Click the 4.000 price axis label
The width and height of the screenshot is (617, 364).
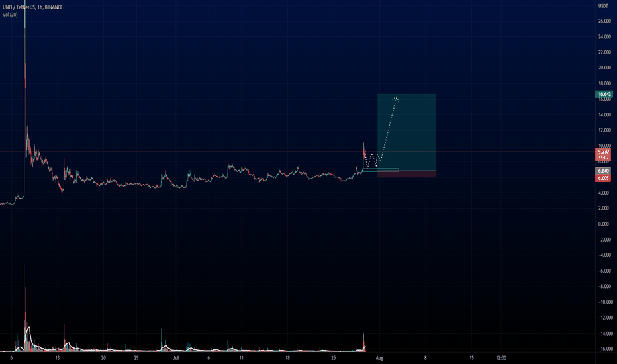tap(604, 193)
